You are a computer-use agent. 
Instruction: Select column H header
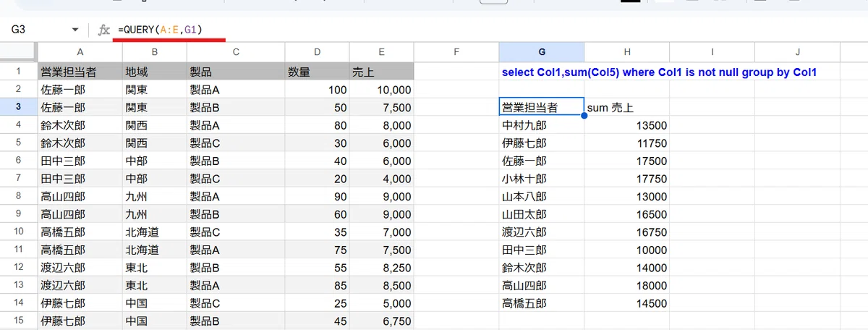pyautogui.click(x=627, y=51)
